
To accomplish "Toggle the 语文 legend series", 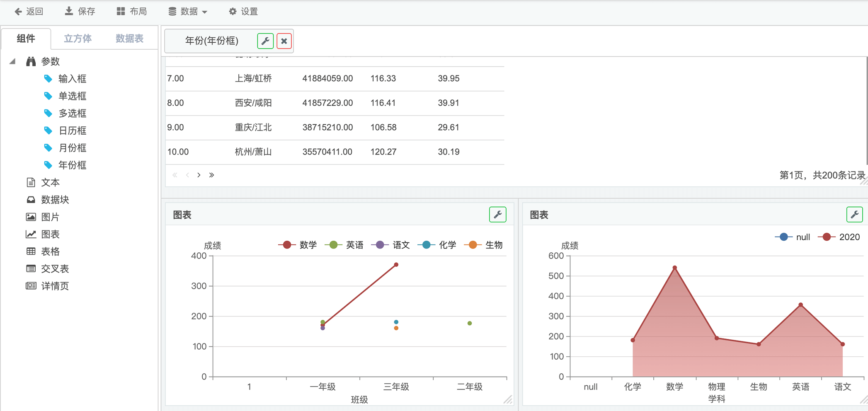I will 390,245.
